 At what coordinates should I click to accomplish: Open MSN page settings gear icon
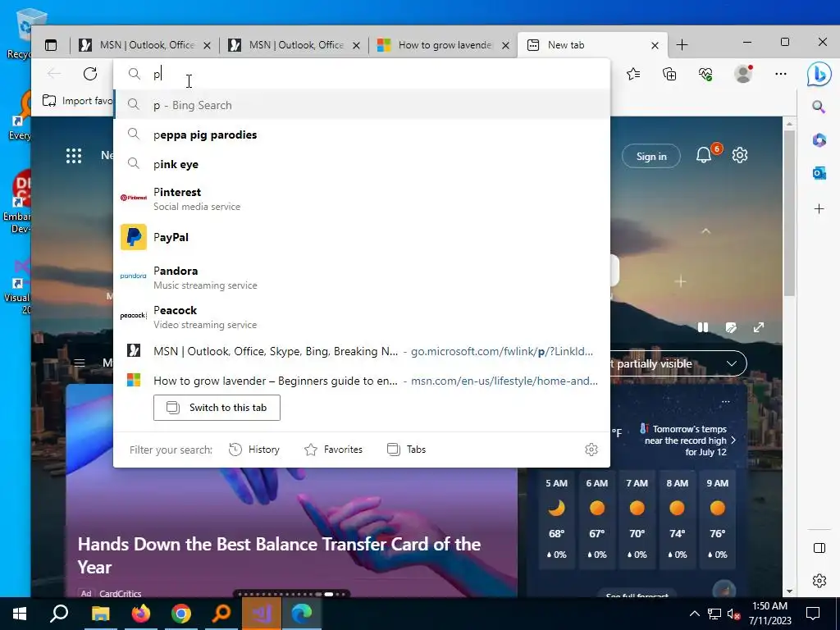point(740,155)
